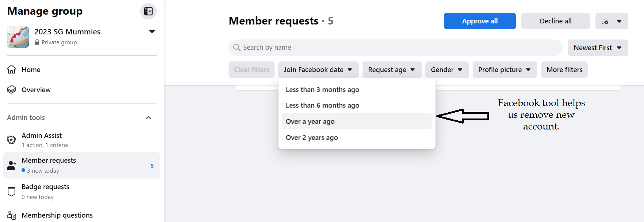
Task: Collapse the Admin tools section
Action: click(x=148, y=117)
